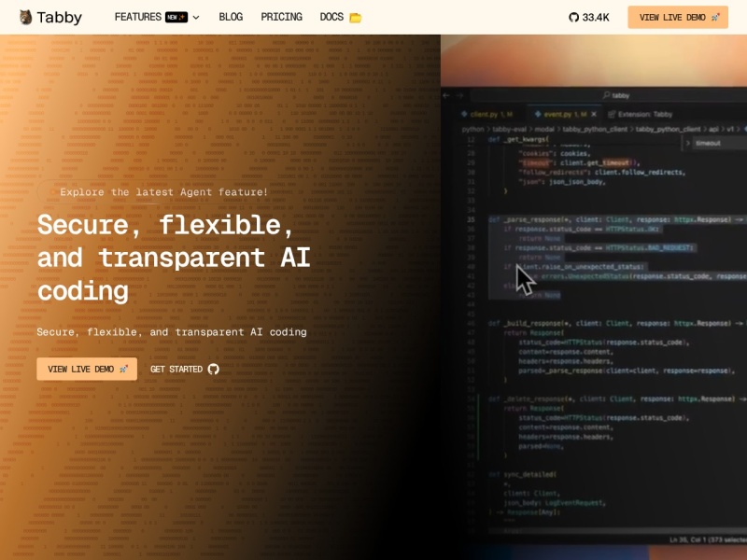This screenshot has width=747, height=560.
Task: Click the GitHub icon after GET STARTED
Action: pos(213,369)
